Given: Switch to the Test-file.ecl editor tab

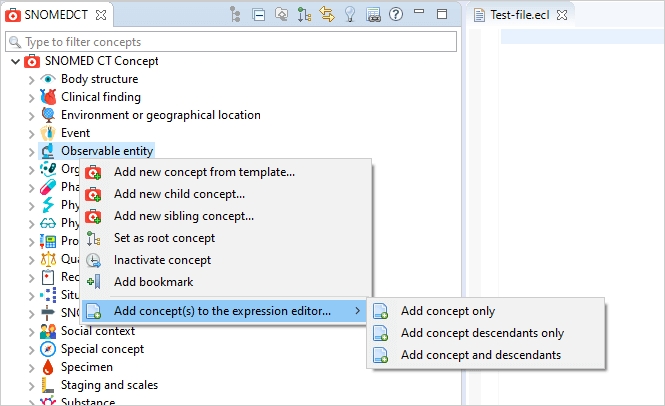Looking at the screenshot, I should (x=520, y=15).
